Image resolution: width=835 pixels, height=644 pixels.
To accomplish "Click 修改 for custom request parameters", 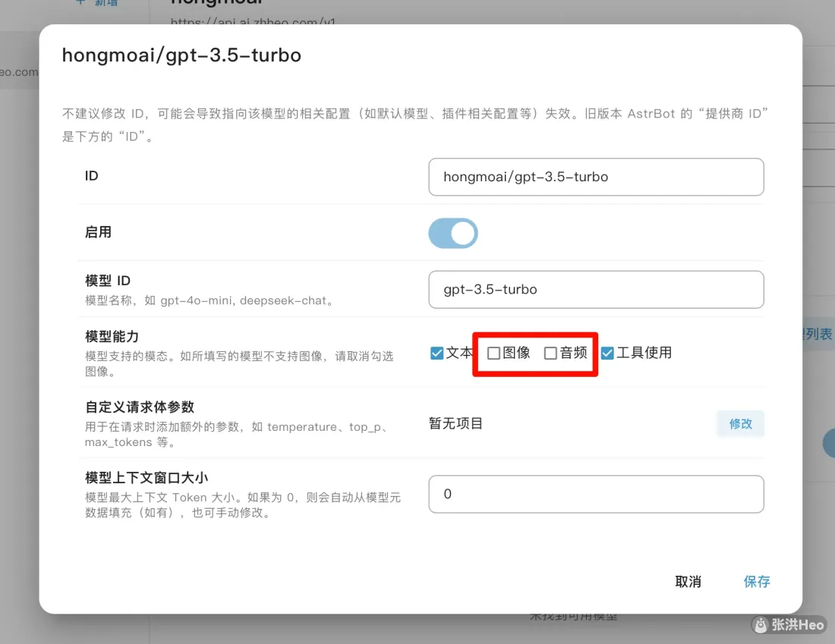I will coord(740,424).
